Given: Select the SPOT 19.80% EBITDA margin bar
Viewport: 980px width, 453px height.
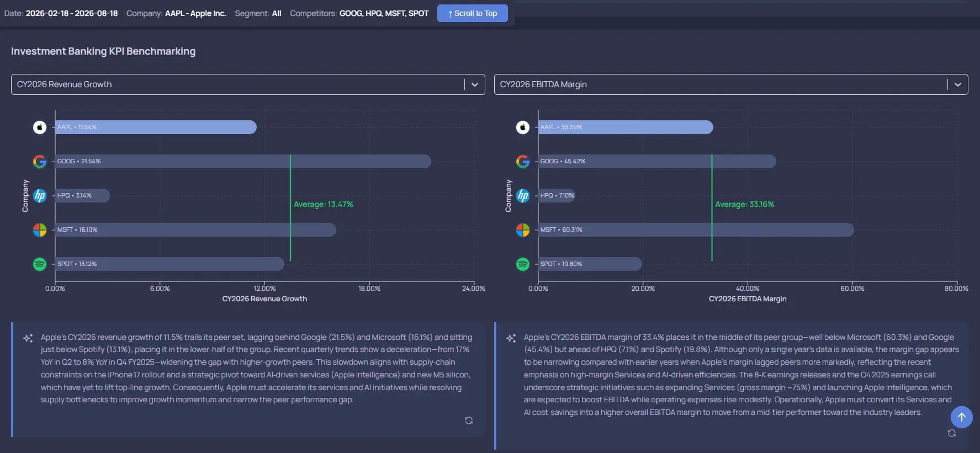Looking at the screenshot, I should [590, 264].
